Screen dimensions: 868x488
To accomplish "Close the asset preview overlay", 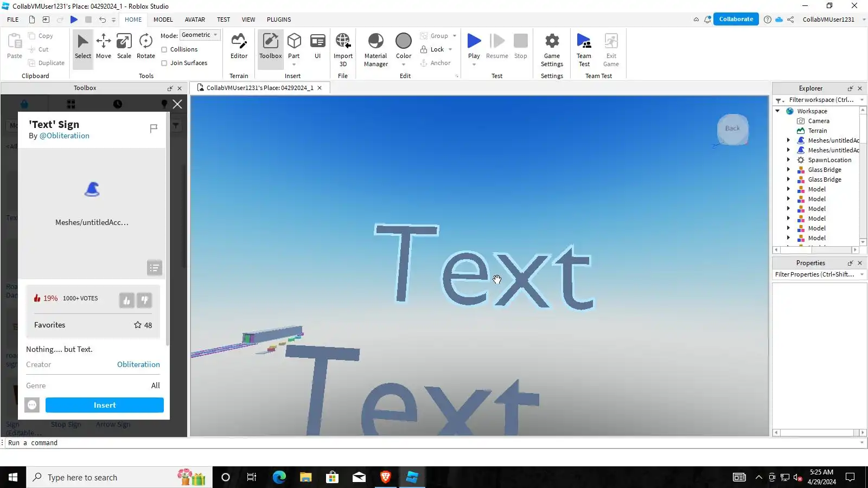I will (x=177, y=104).
